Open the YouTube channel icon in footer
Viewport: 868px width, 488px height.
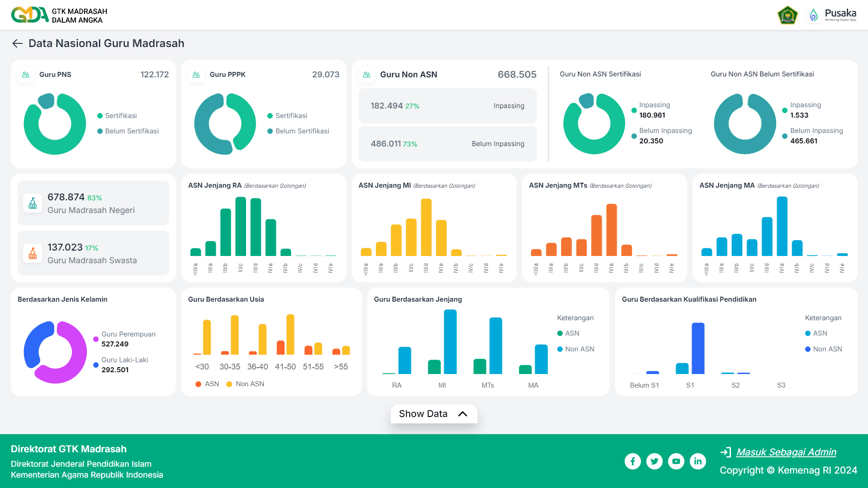pyautogui.click(x=676, y=461)
